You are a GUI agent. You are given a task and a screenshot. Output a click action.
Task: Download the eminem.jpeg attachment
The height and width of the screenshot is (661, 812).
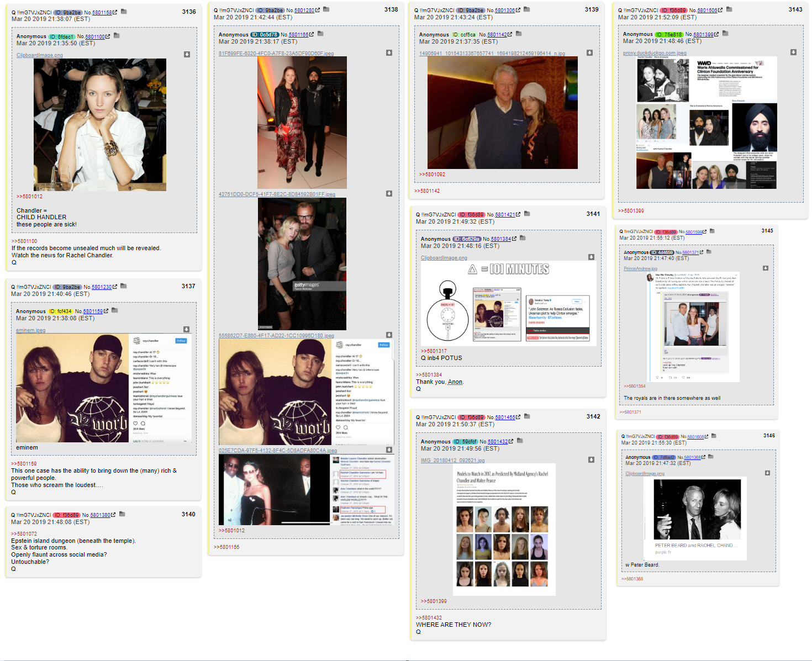pos(186,329)
